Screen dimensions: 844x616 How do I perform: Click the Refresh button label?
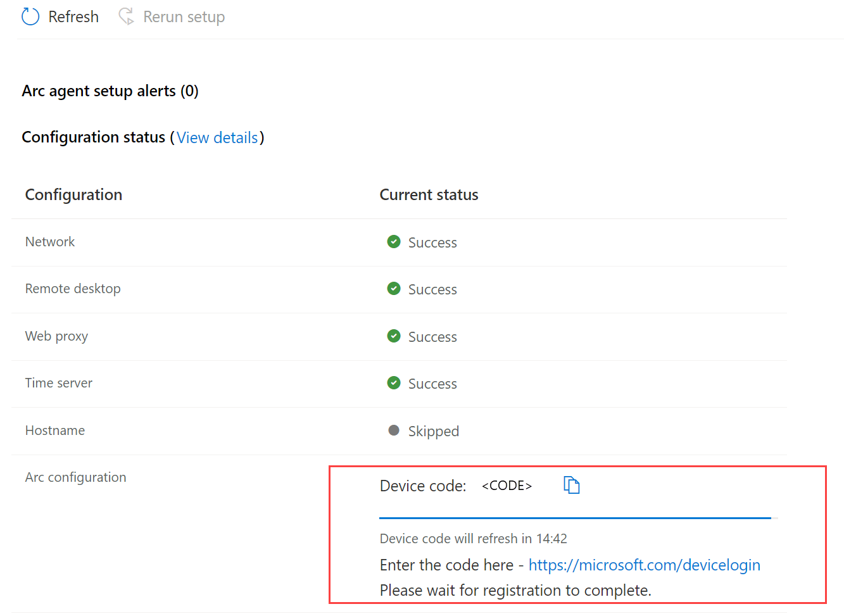73,16
